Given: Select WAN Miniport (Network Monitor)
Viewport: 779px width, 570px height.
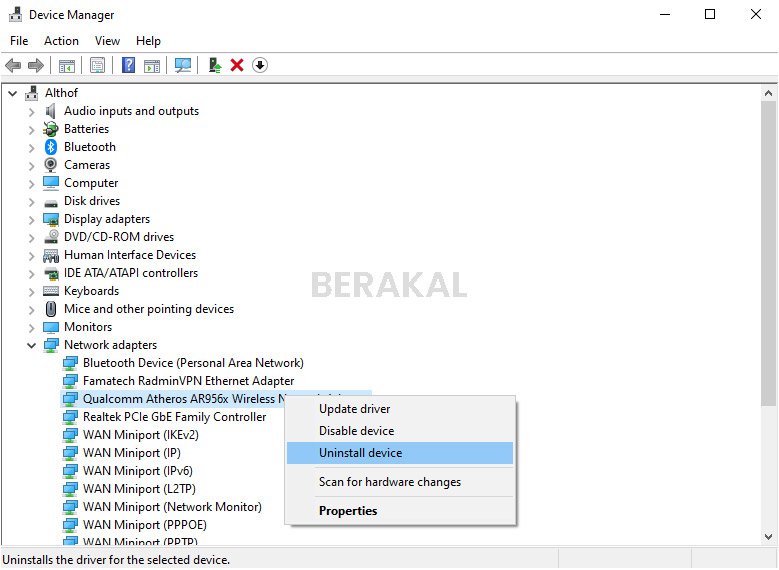Looking at the screenshot, I should click(172, 506).
